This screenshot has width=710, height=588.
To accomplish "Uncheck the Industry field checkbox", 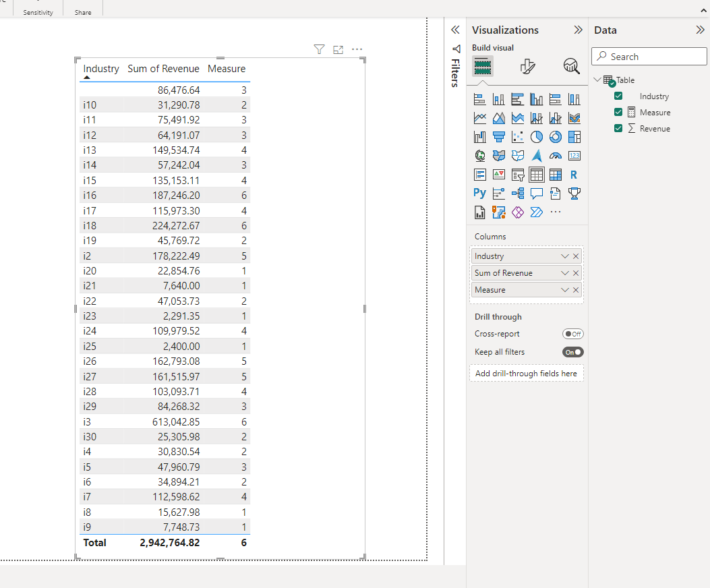I will 618,96.
